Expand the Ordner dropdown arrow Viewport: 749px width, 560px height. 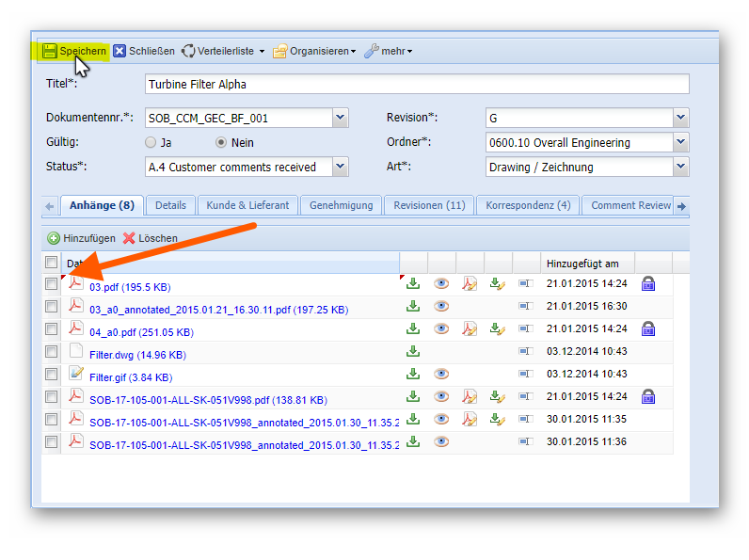tap(680, 142)
